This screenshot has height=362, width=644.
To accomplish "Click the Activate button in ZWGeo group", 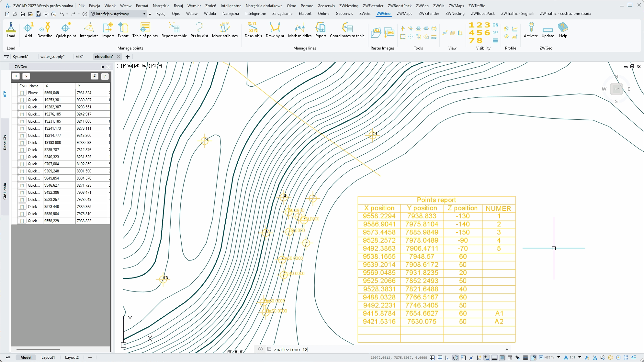I will 531,30.
